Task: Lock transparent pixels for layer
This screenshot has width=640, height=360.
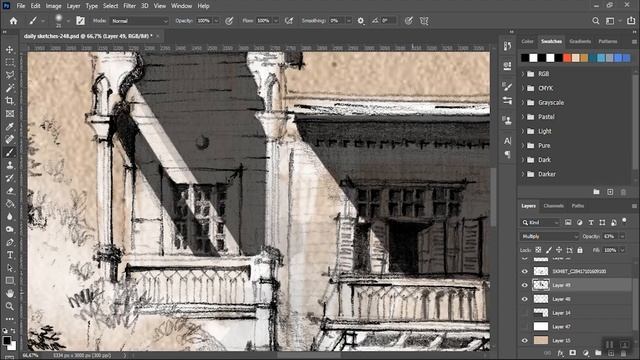Action: (538, 250)
